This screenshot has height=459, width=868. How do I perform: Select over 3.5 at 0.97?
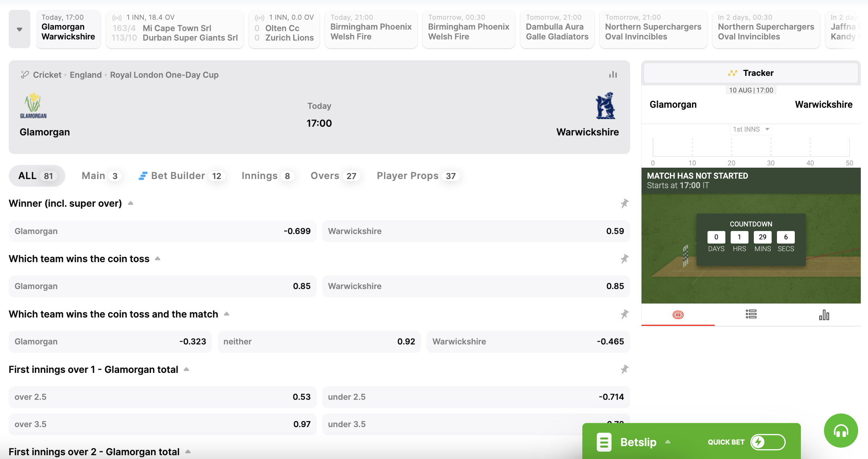coord(162,424)
